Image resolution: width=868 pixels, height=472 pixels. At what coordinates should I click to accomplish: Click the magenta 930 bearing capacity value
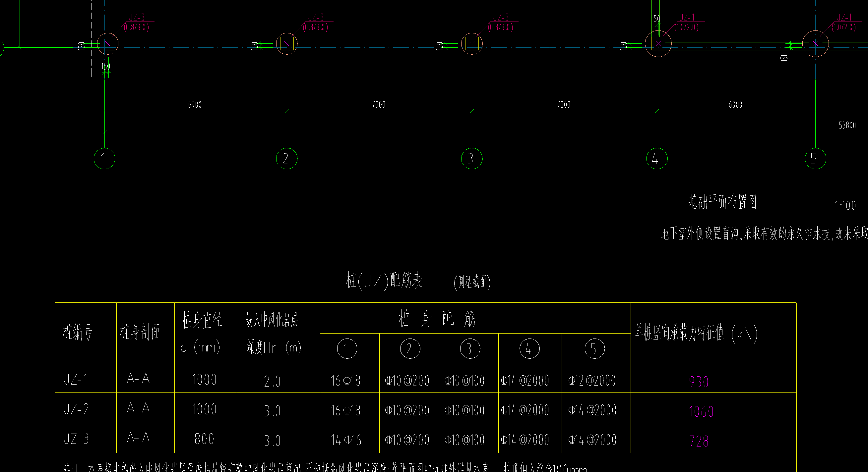[x=699, y=382]
